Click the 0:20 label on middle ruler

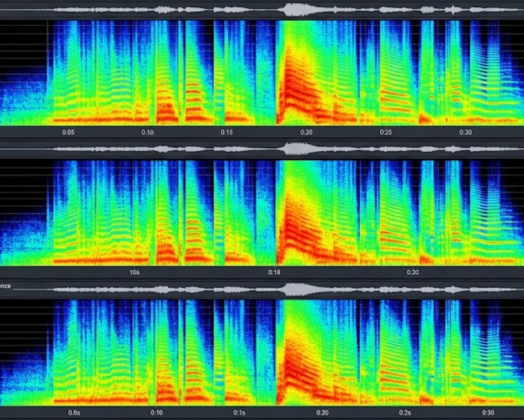(413, 273)
